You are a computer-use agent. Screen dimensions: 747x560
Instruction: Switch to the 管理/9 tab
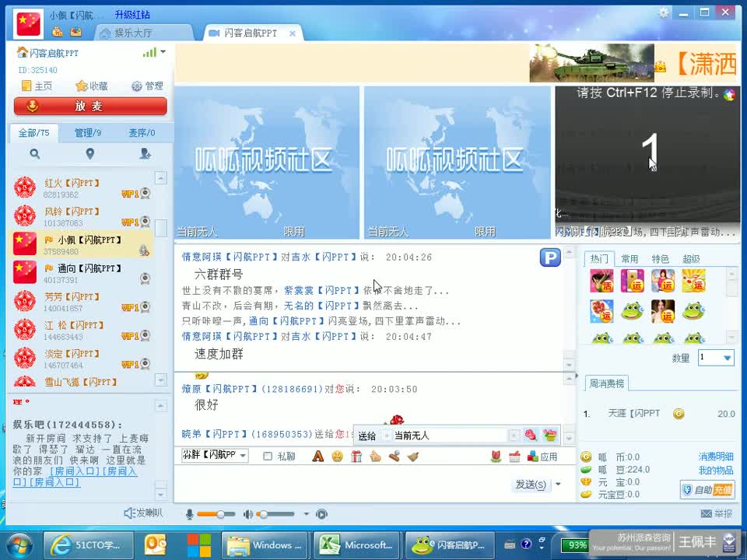pyautogui.click(x=88, y=133)
